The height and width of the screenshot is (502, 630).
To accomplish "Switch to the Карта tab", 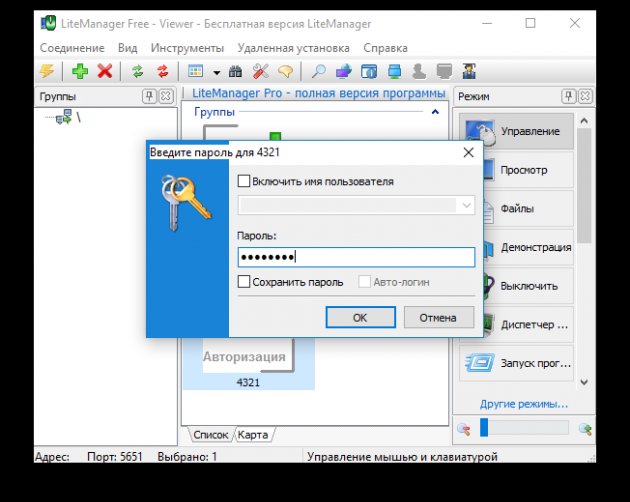I will coord(253,435).
